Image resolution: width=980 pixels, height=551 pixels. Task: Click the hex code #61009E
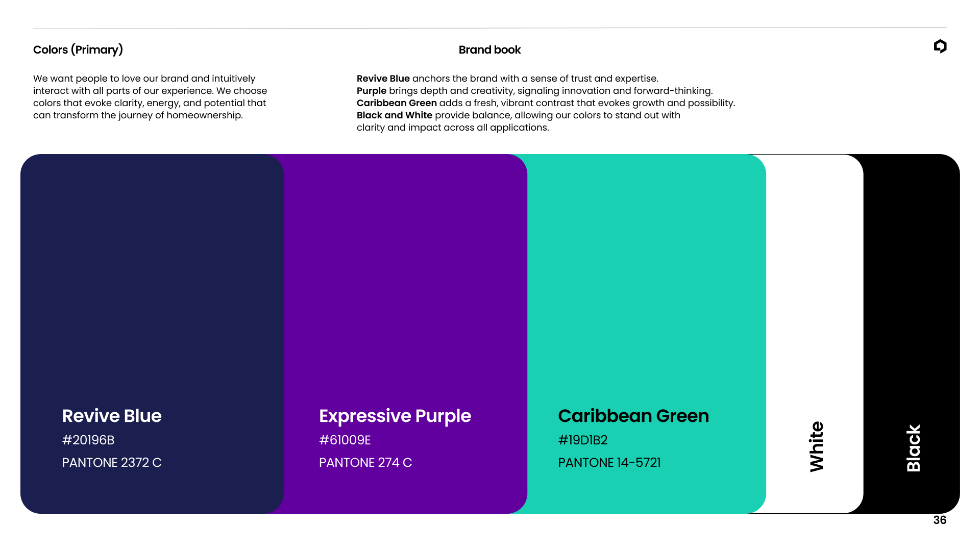click(x=345, y=440)
